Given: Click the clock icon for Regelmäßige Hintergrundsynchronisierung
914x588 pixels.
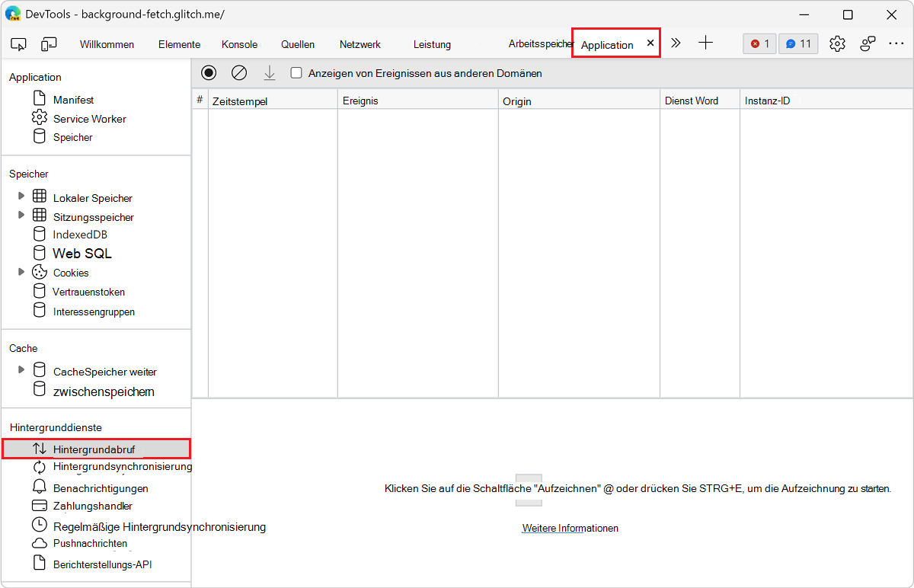Looking at the screenshot, I should pos(40,526).
